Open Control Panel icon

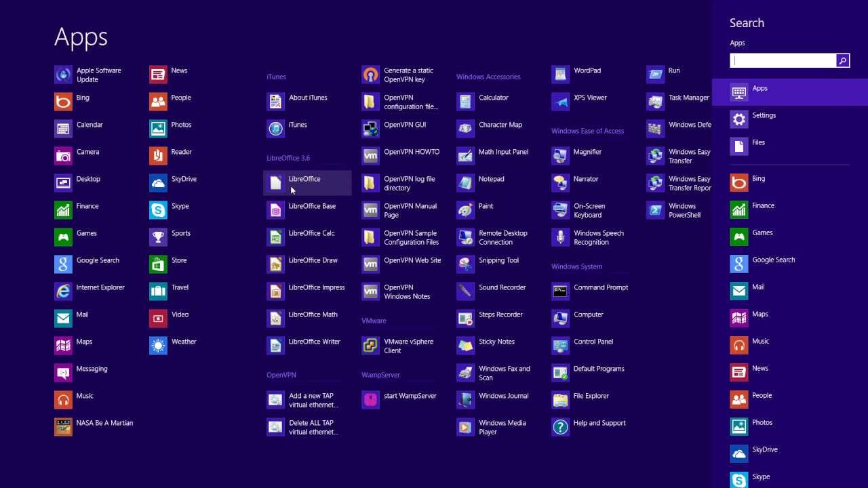560,346
